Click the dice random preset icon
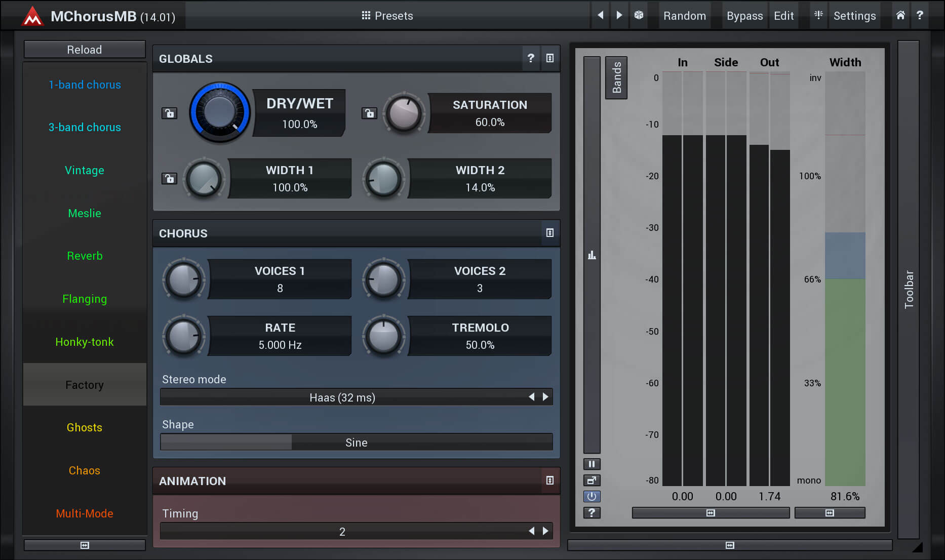The image size is (945, 560). click(x=639, y=15)
